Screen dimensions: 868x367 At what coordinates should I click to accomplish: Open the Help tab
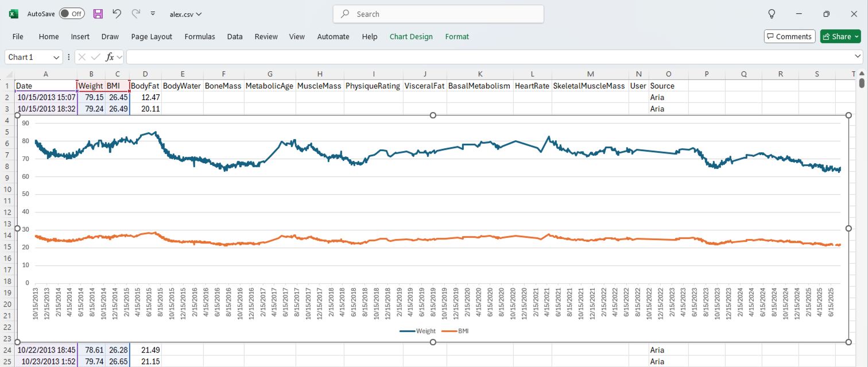point(370,36)
